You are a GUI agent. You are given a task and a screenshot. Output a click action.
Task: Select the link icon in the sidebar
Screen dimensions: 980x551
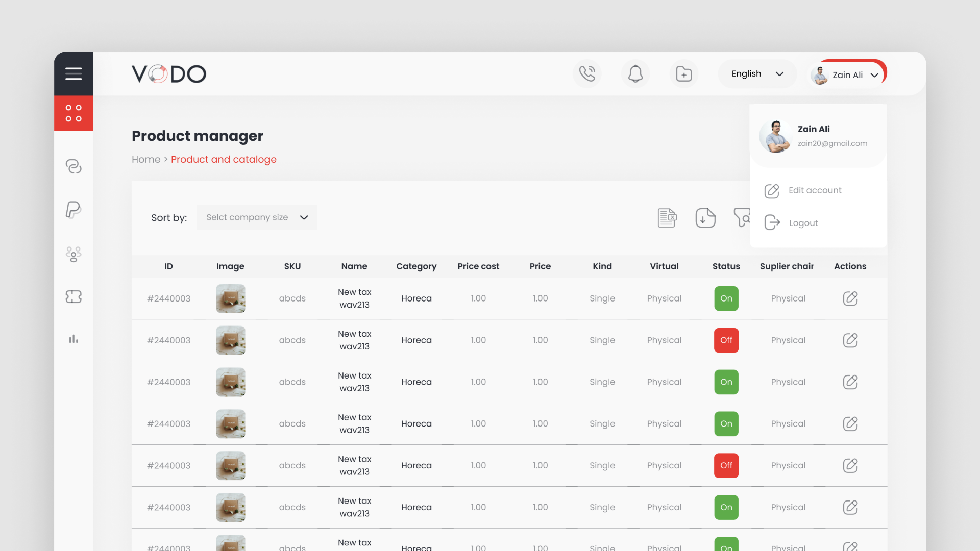tap(73, 166)
